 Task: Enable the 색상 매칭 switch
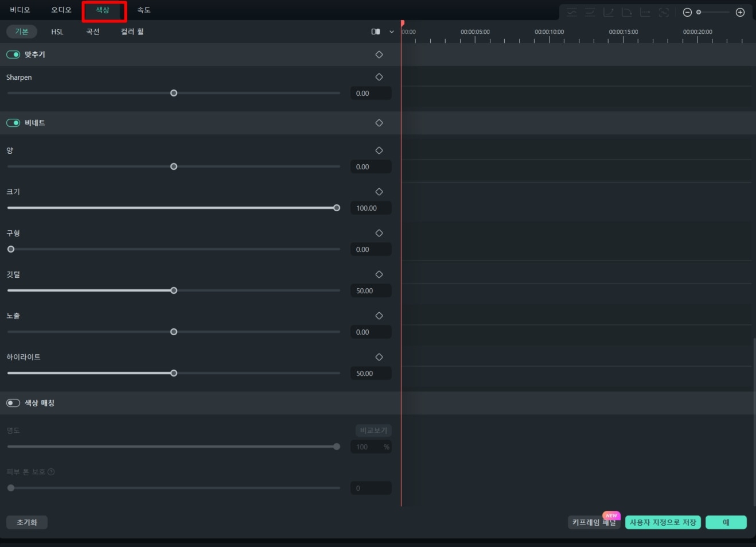pyautogui.click(x=13, y=403)
